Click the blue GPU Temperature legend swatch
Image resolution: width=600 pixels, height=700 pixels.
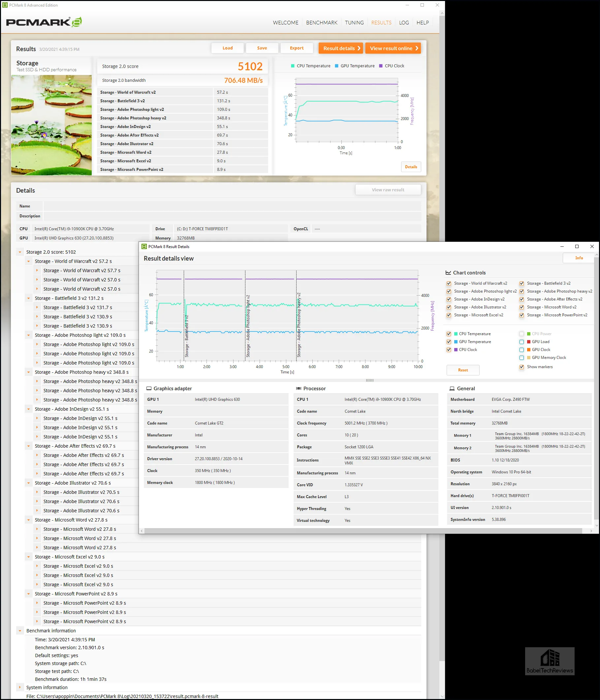pos(336,66)
